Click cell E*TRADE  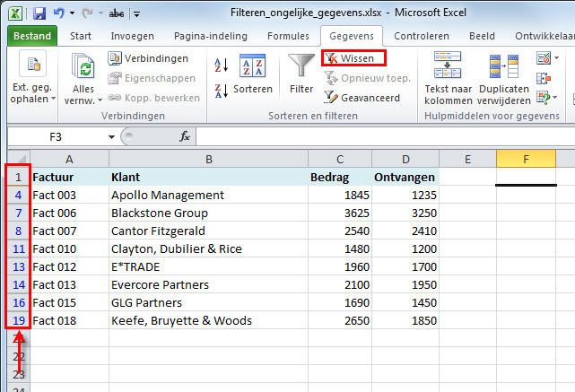(x=208, y=267)
